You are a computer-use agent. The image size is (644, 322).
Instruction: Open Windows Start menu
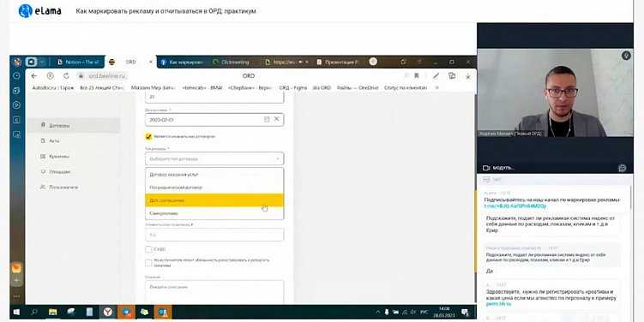16,313
